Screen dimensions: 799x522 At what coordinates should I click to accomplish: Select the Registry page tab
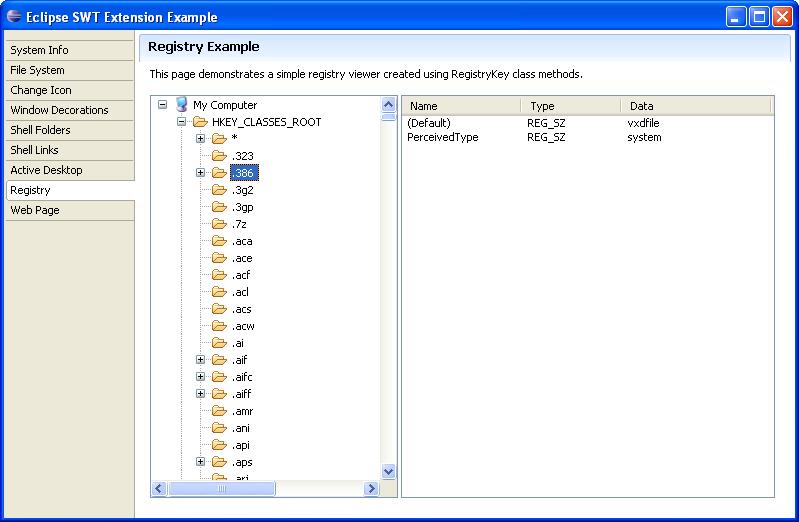[x=70, y=190]
